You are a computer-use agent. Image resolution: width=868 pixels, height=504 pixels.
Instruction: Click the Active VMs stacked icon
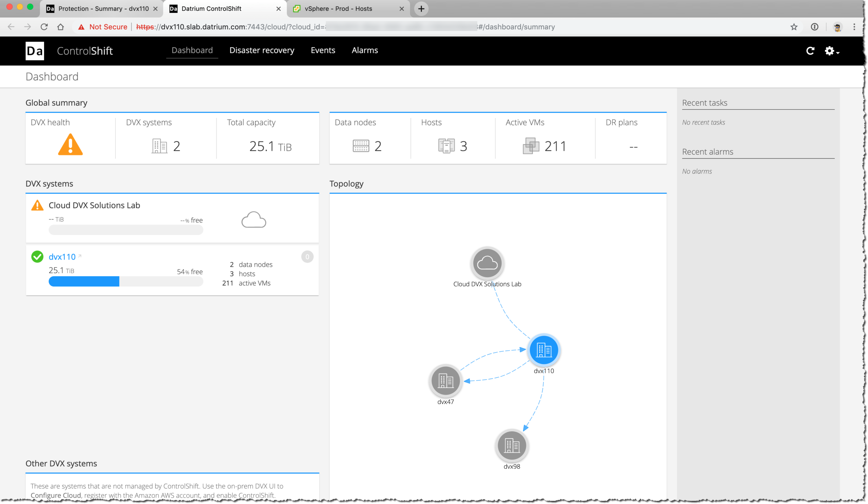[531, 146]
